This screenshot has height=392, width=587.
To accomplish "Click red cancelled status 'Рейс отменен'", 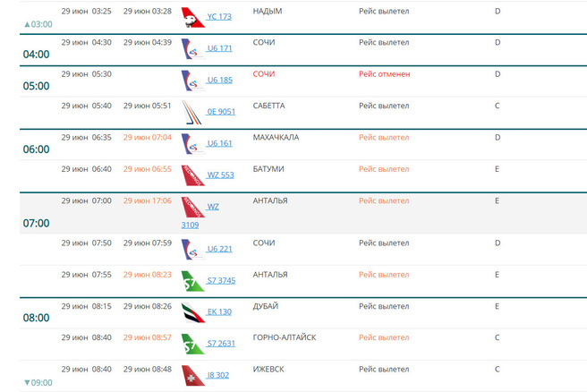I will [x=384, y=73].
